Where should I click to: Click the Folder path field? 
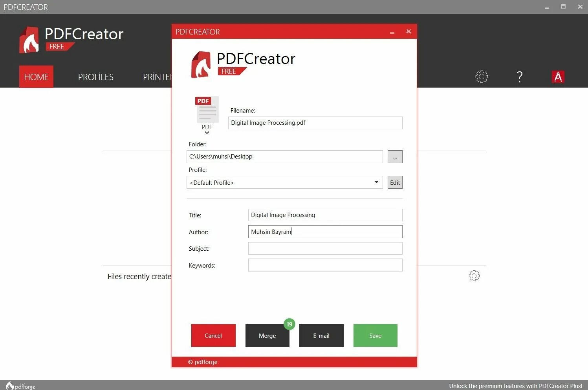coord(285,157)
